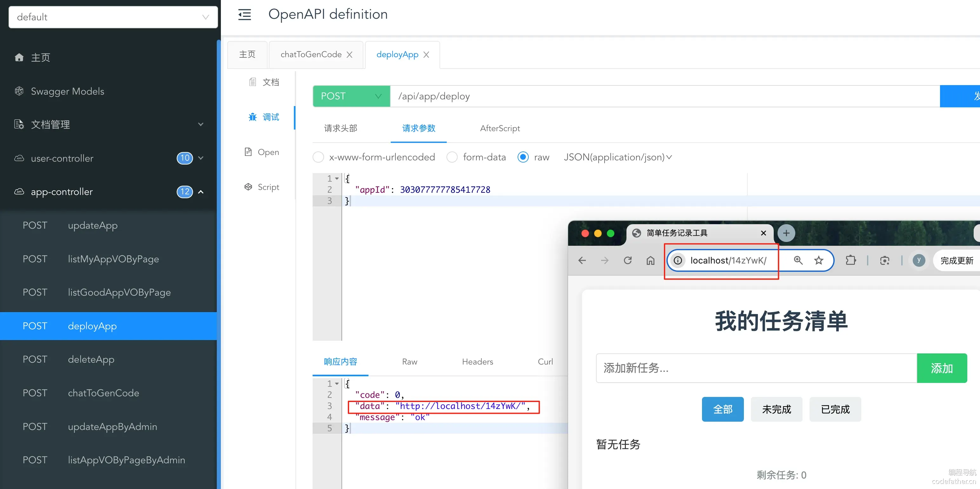This screenshot has height=489, width=980.
Task: Open the browser profile avatar 'y'
Action: tap(919, 260)
